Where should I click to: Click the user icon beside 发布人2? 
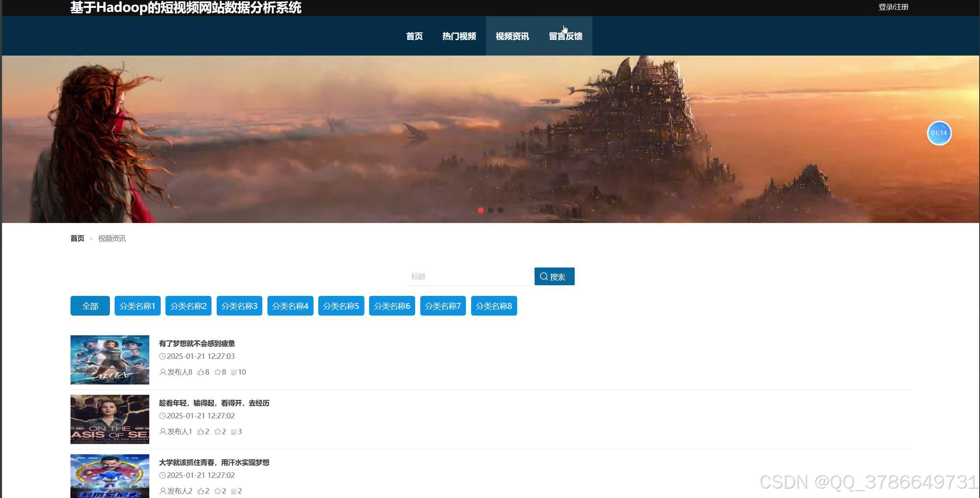[x=163, y=491]
